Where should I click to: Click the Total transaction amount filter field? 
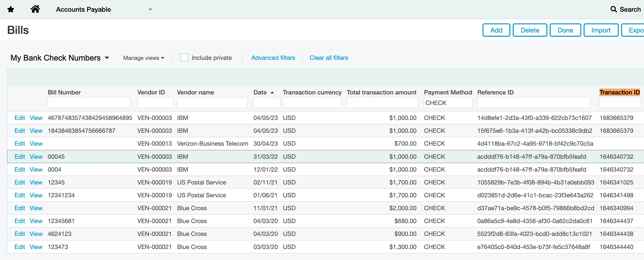coord(382,103)
